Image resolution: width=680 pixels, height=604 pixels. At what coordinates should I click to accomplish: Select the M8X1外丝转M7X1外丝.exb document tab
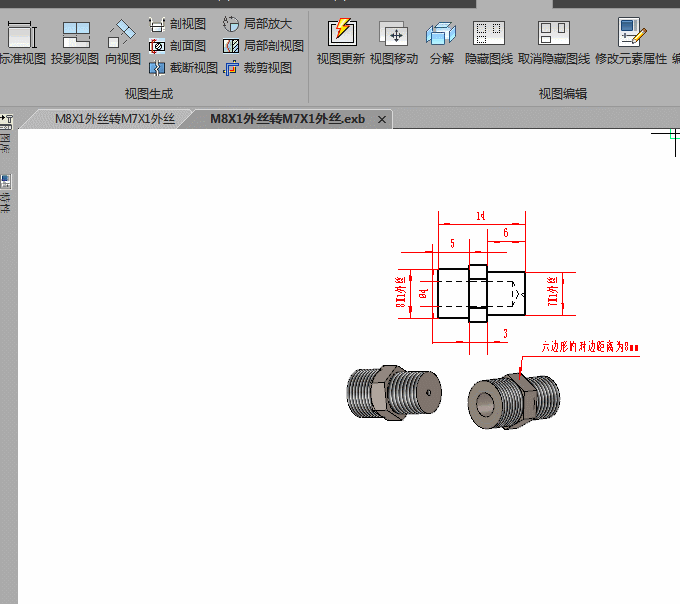(287, 119)
